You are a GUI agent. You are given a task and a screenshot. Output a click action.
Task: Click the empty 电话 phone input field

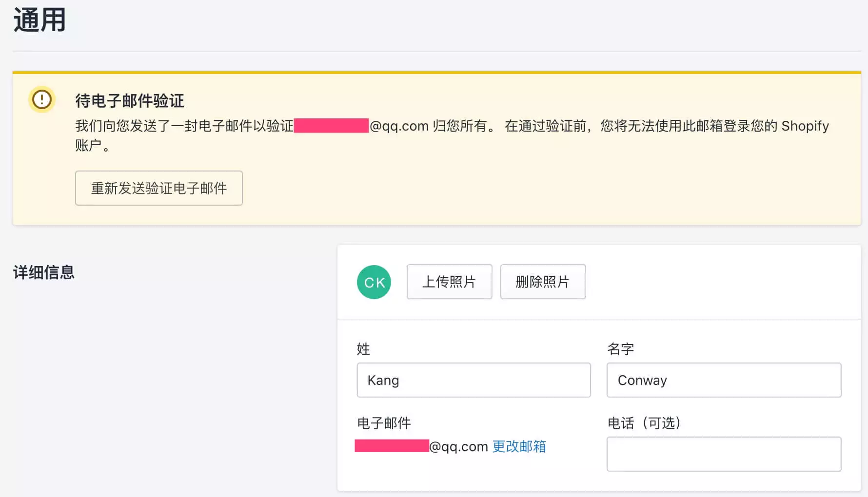click(x=724, y=454)
